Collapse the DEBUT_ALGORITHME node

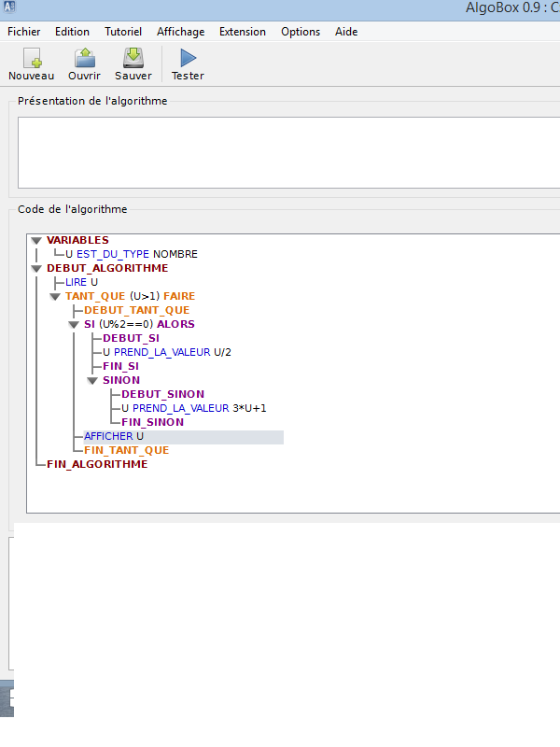pos(36,269)
